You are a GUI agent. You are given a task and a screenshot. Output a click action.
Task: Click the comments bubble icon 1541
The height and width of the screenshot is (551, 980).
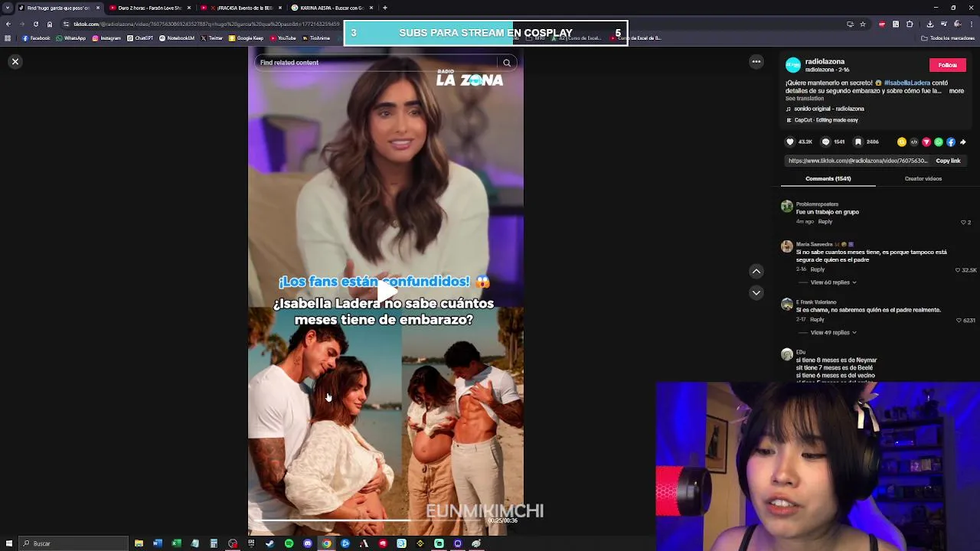click(x=825, y=142)
